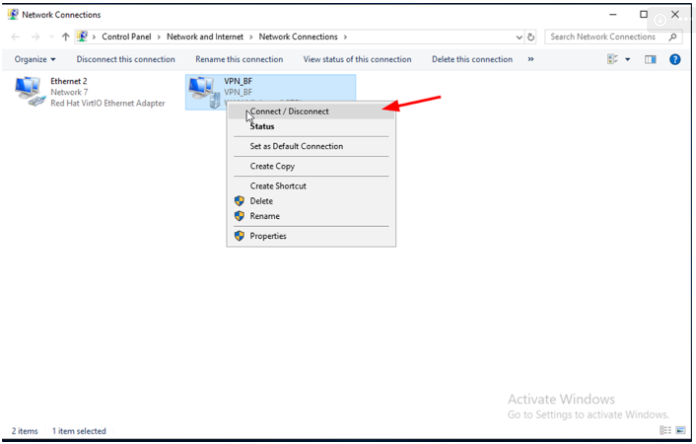Image resolution: width=696 pixels, height=444 pixels.
Task: Open the view options dropdown arrow
Action: (628, 59)
